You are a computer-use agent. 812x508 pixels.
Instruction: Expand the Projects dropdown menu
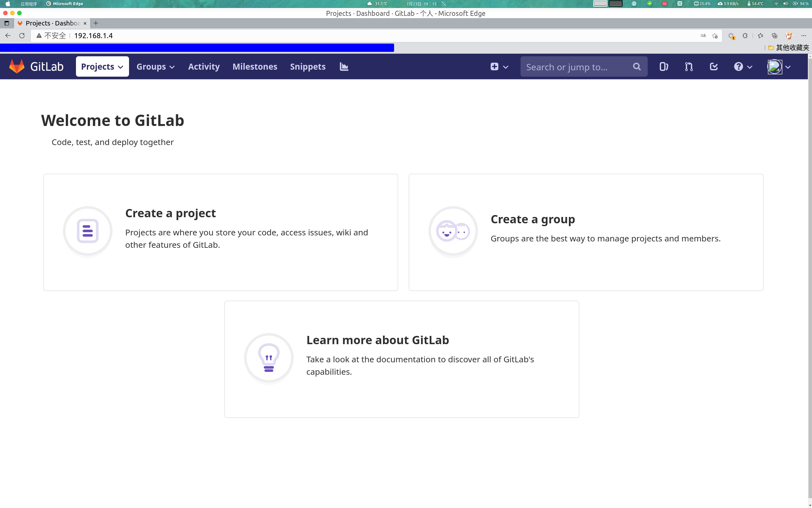(102, 66)
